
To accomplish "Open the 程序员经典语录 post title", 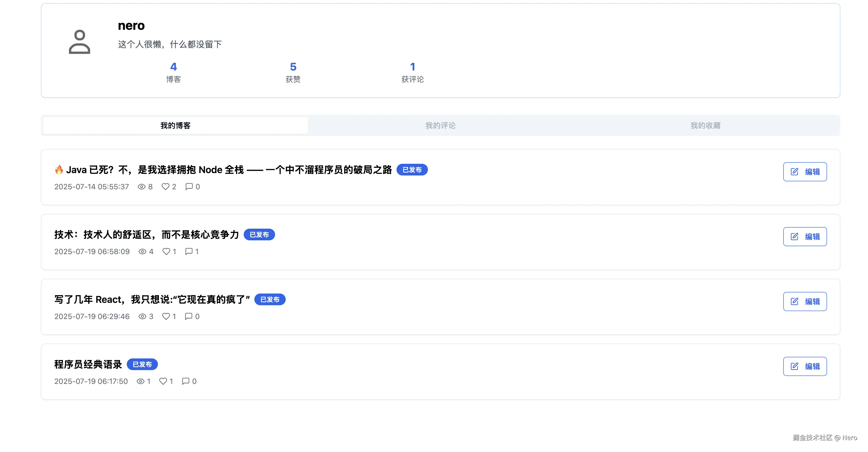I will click(88, 364).
